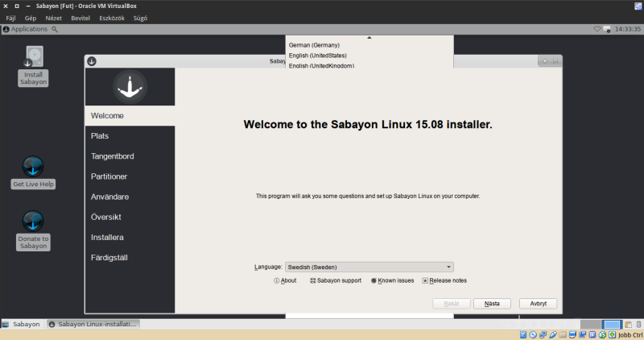This screenshot has height=340, width=644.
Task: Open Sabayon support link
Action: [336, 280]
